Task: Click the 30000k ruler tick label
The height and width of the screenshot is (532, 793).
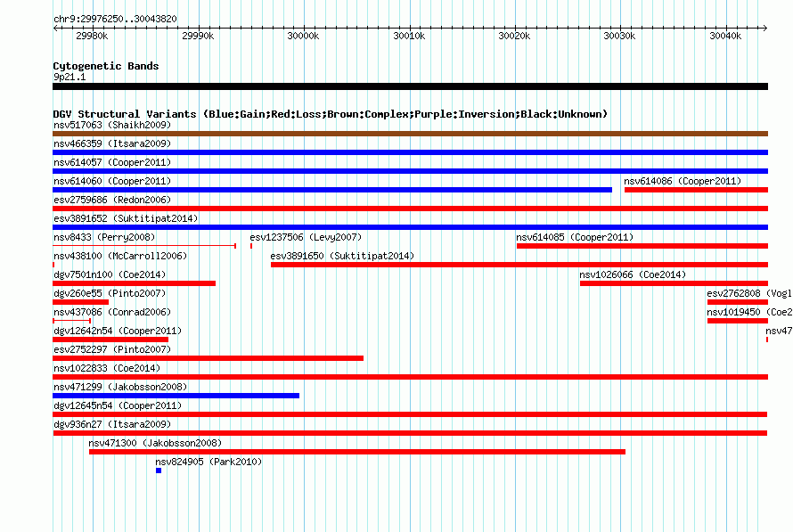Action: (303, 36)
